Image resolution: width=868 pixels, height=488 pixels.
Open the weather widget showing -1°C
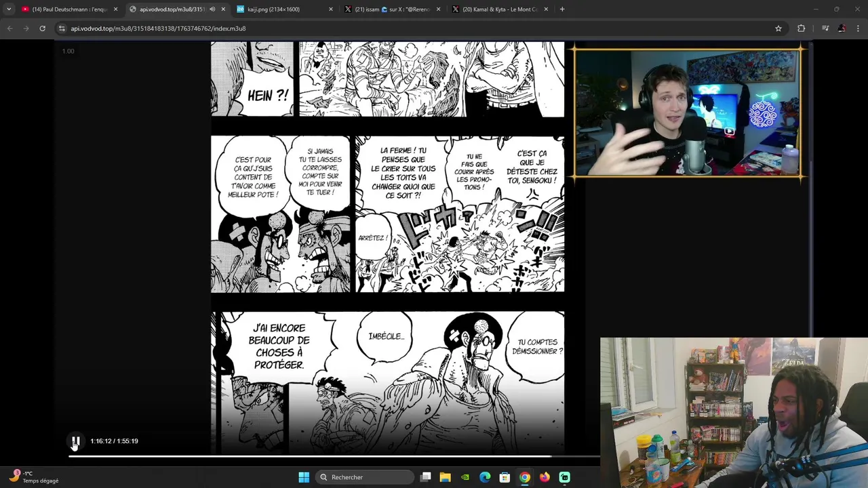point(34,477)
